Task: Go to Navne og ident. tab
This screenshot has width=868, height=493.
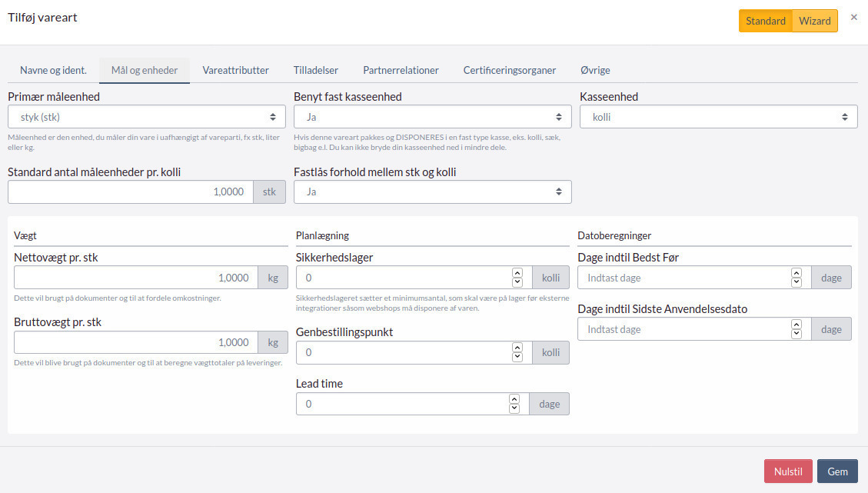Action: [53, 70]
